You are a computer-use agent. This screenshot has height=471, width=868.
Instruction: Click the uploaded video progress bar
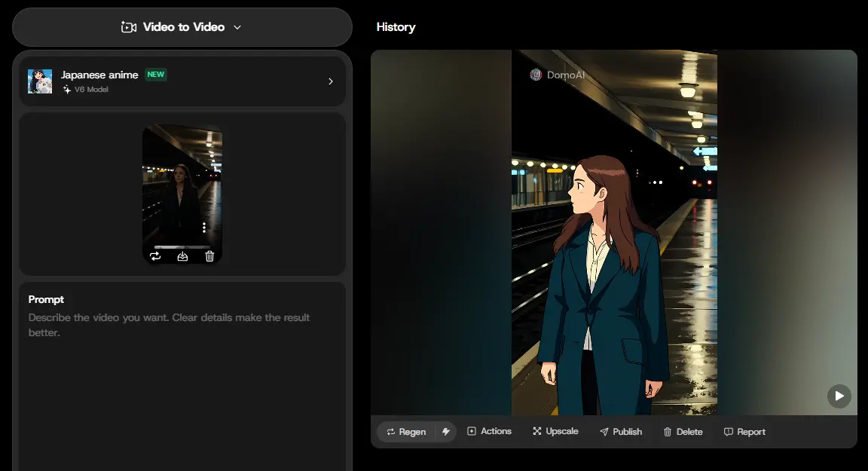point(182,247)
